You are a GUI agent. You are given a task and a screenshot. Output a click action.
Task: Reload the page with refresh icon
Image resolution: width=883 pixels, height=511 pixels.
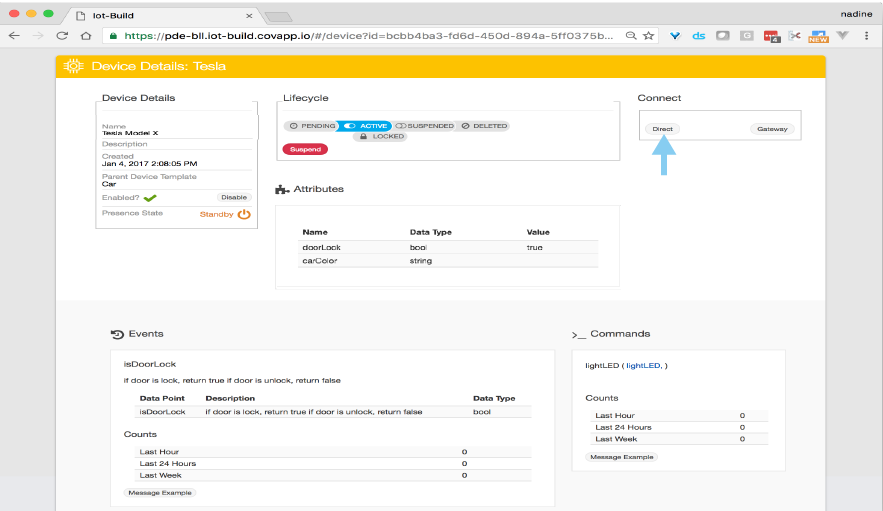point(62,35)
